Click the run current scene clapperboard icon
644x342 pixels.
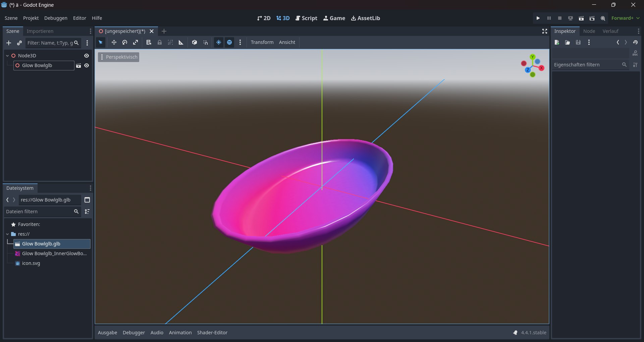click(581, 18)
